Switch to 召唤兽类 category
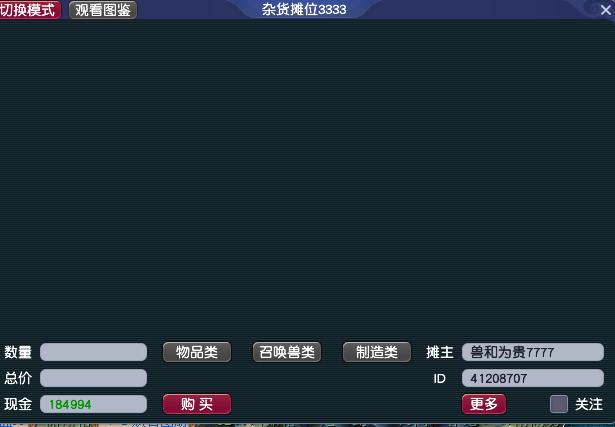The width and height of the screenshot is (615, 427). (x=287, y=352)
